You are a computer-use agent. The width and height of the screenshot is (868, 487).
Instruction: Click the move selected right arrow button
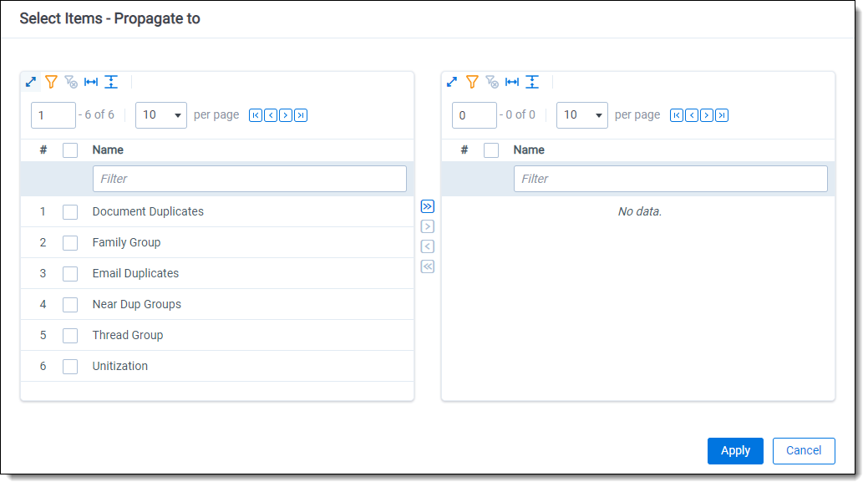point(427,226)
